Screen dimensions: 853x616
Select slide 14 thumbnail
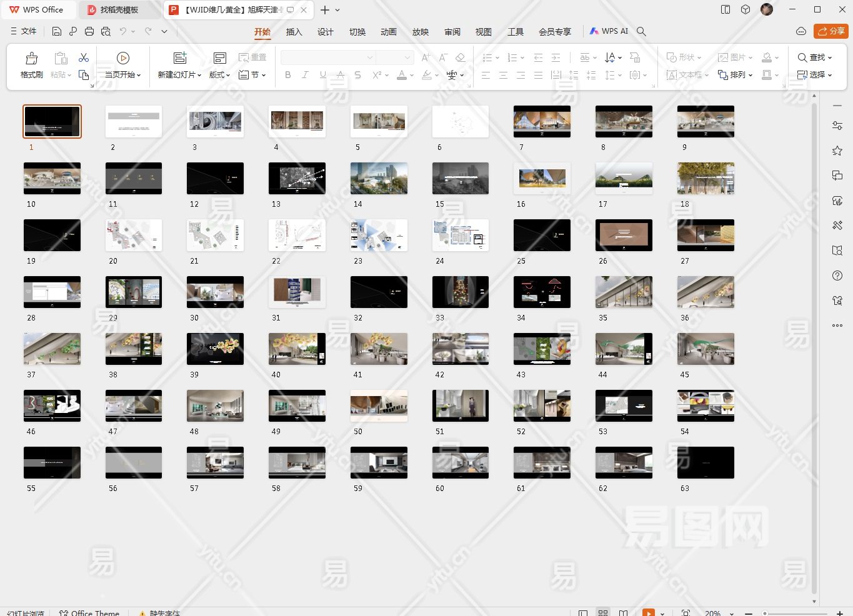click(379, 179)
